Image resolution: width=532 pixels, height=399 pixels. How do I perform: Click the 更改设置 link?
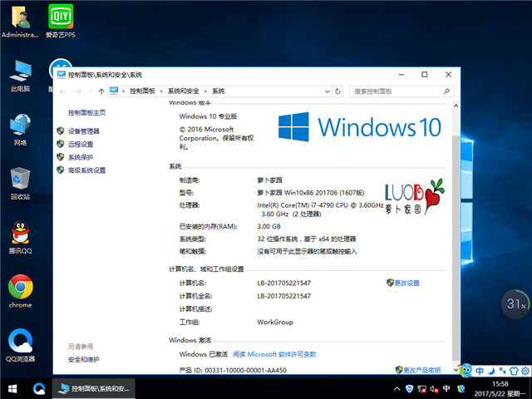tap(406, 283)
